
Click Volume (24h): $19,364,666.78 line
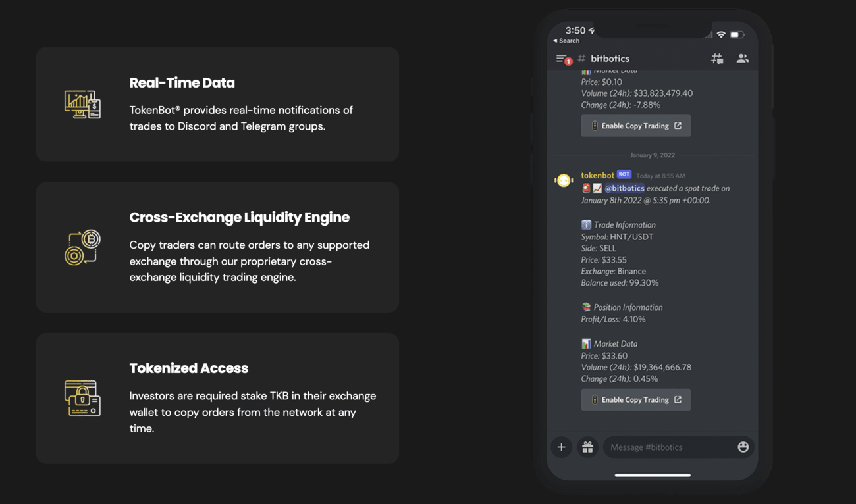coord(636,367)
